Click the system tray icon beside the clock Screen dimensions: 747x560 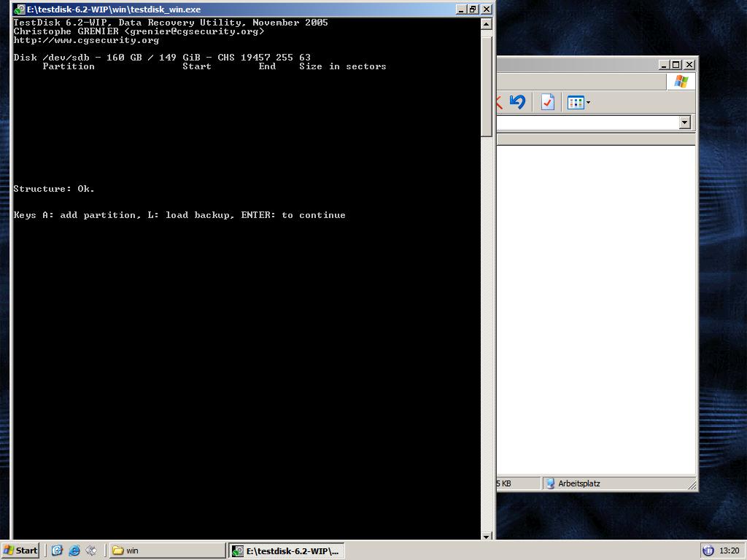tap(708, 551)
